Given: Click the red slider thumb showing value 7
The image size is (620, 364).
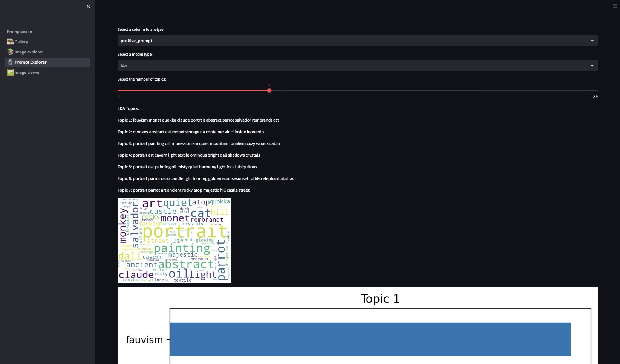Looking at the screenshot, I should (x=269, y=90).
